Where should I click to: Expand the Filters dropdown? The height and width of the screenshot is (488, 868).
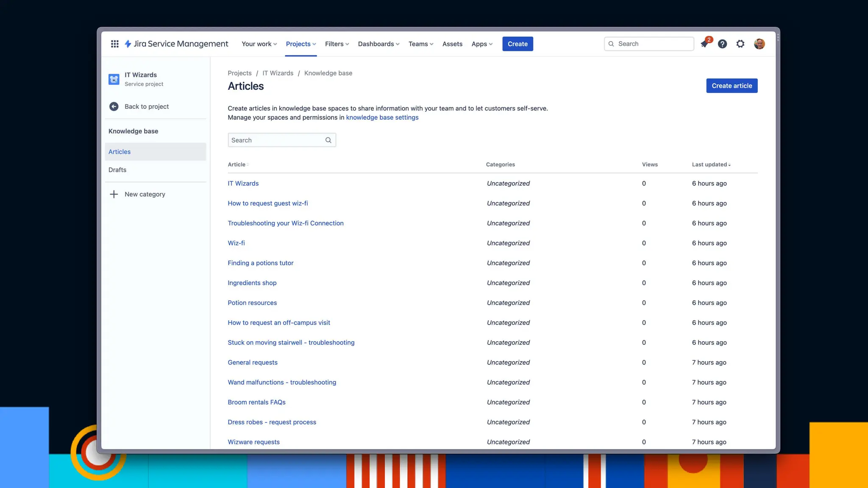tap(337, 44)
